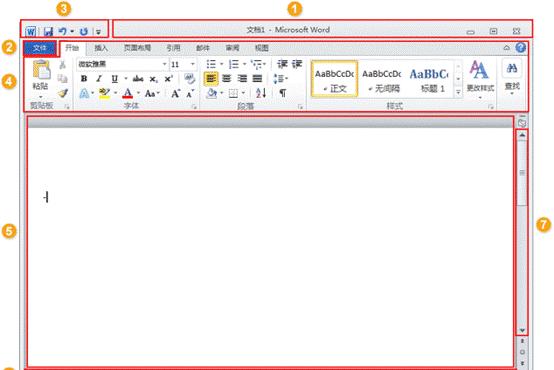Expand the Styles gallery more arrow
The height and width of the screenshot is (370, 554).
coord(458,93)
